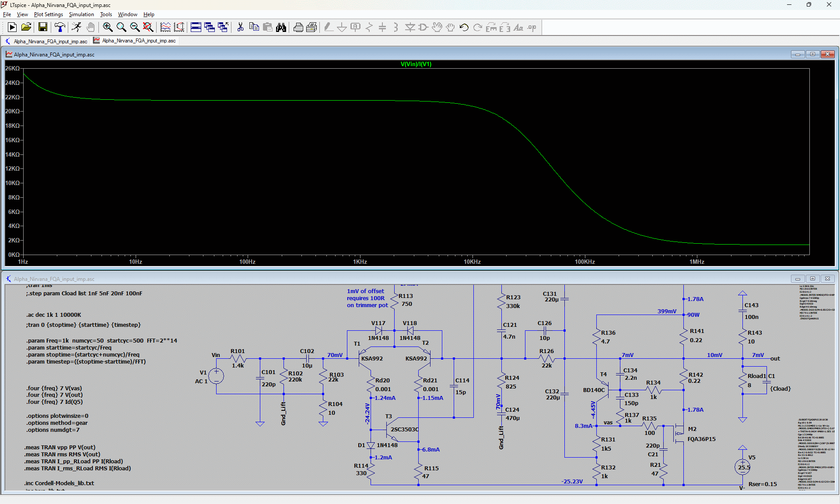The width and height of the screenshot is (840, 504).
Task: Click the 10KHz horizontal axis label
Action: [472, 262]
